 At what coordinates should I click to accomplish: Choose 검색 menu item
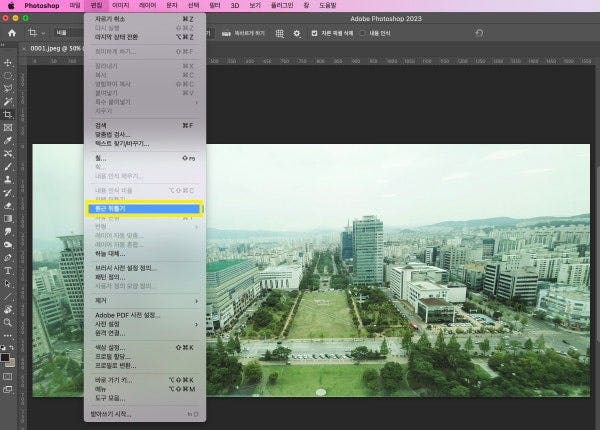(x=145, y=125)
